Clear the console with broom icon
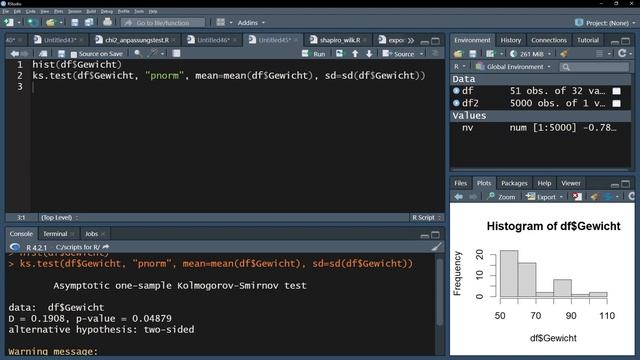This screenshot has height=360, width=640. 436,247
